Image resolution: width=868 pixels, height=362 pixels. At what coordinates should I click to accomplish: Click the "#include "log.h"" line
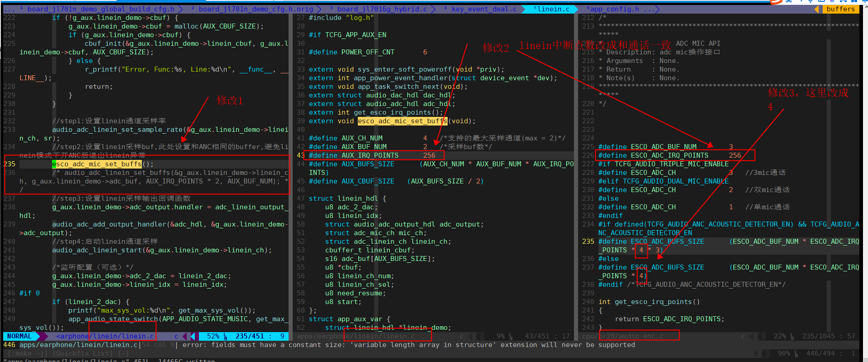click(341, 18)
